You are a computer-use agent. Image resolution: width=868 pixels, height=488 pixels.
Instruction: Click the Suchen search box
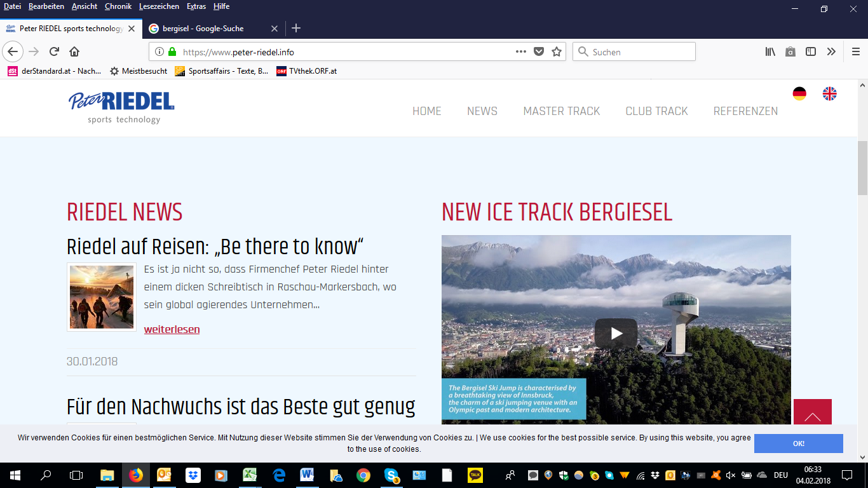click(634, 52)
